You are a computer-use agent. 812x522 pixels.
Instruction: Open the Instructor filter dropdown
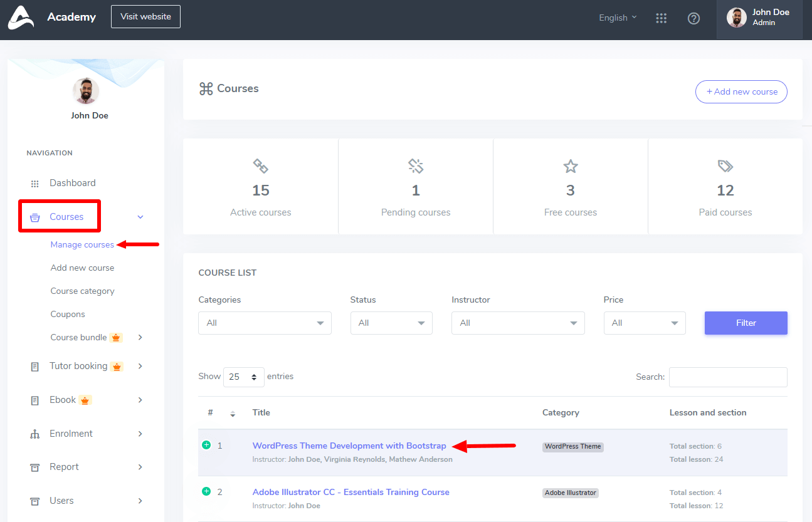(x=518, y=323)
